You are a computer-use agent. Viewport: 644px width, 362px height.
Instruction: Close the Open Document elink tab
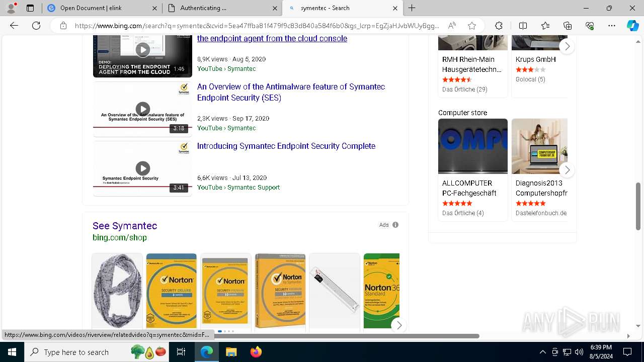pos(153,8)
